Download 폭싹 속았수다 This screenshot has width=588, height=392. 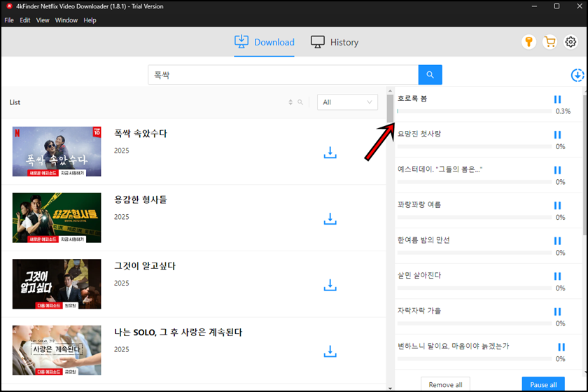(x=330, y=153)
